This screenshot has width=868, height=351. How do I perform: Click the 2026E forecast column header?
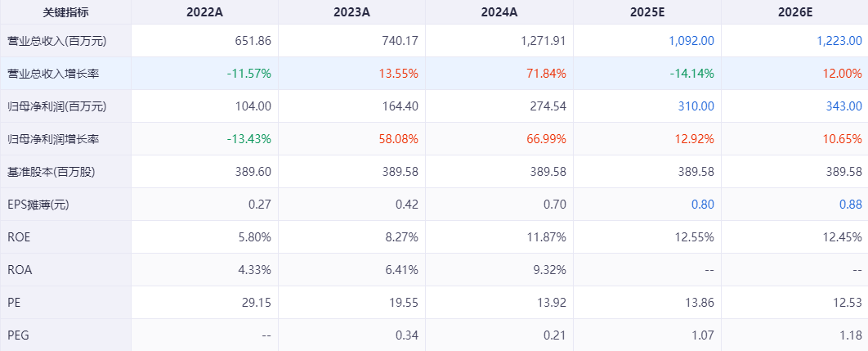[794, 12]
